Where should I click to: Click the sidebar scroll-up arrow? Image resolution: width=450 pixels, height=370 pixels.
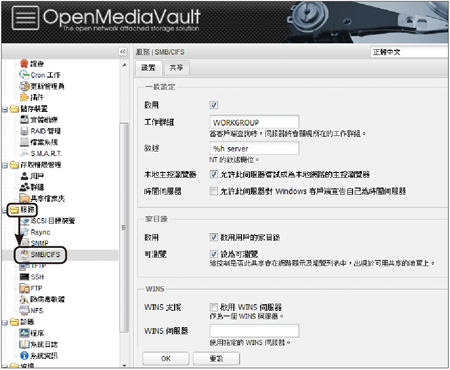point(124,65)
